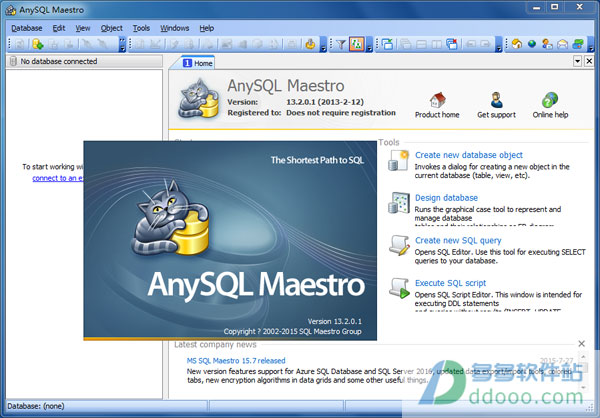Expand the window toolbar's overflow arrow

pos(499,44)
